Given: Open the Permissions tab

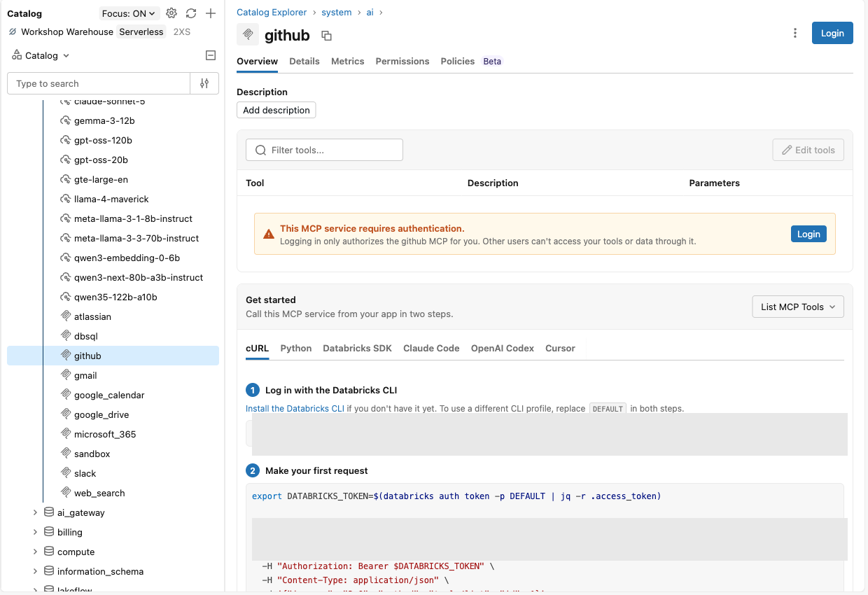Looking at the screenshot, I should (x=402, y=62).
